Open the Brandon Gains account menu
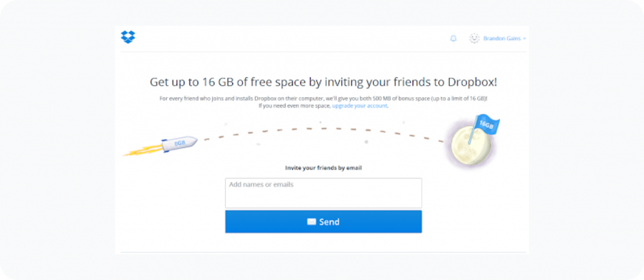 (501, 38)
